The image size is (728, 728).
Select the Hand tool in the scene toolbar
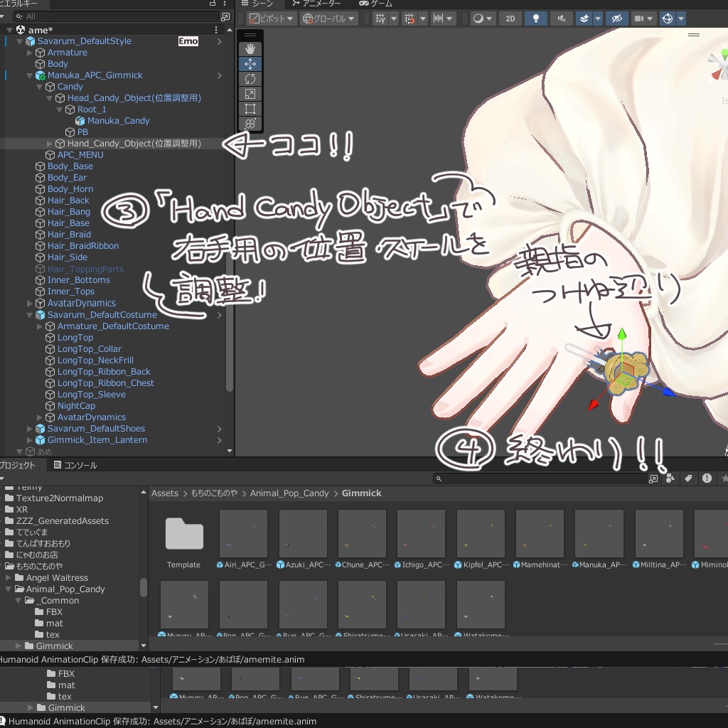click(251, 49)
